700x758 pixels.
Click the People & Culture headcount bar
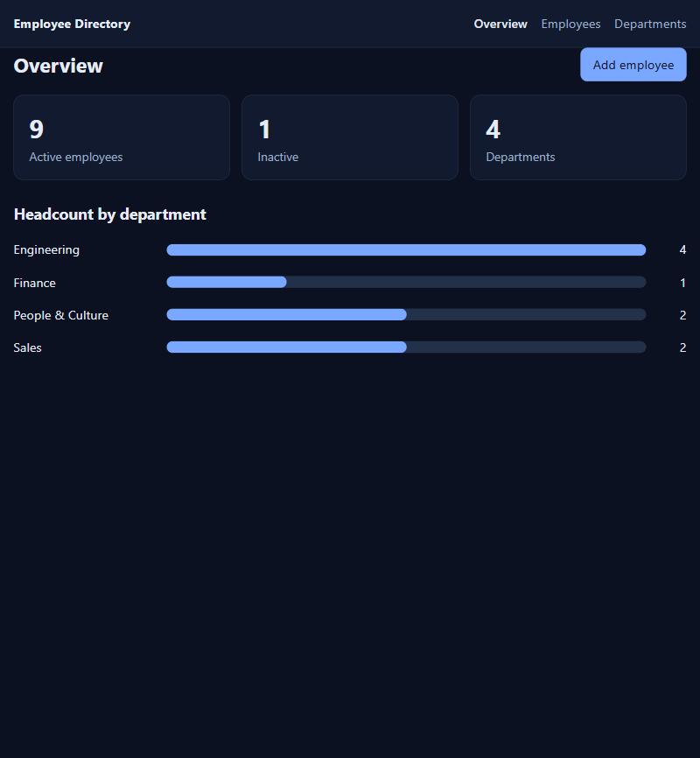click(x=406, y=315)
